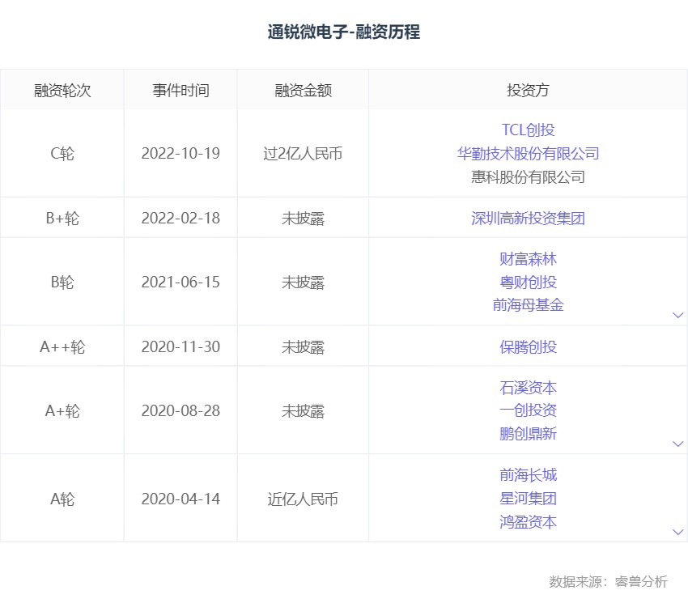Image resolution: width=688 pixels, height=616 pixels.
Task: Select the A轮 round cell
Action: pos(62,499)
